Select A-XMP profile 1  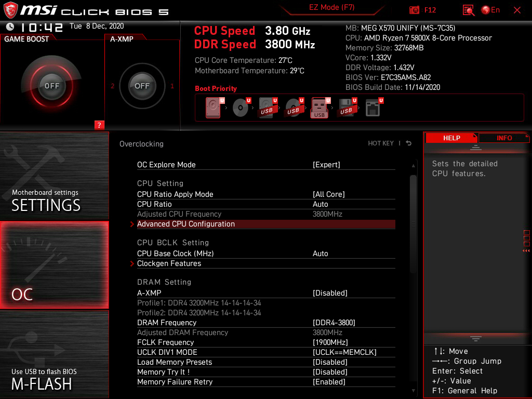point(172,86)
